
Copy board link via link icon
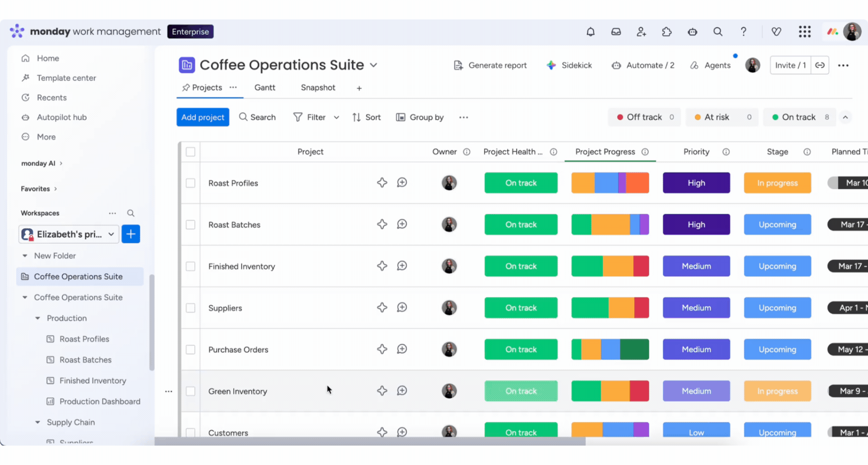coord(820,65)
